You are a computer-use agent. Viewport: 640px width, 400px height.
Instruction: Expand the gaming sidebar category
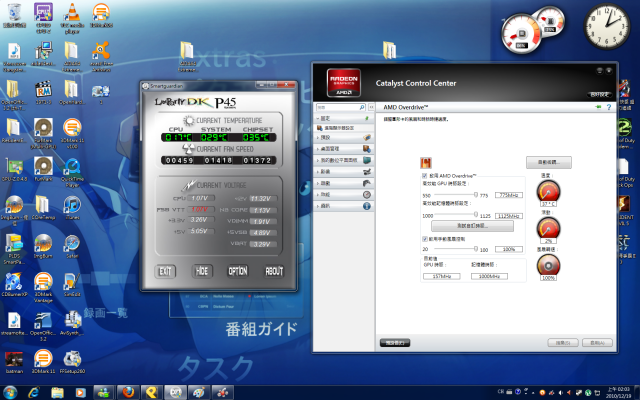point(344,183)
